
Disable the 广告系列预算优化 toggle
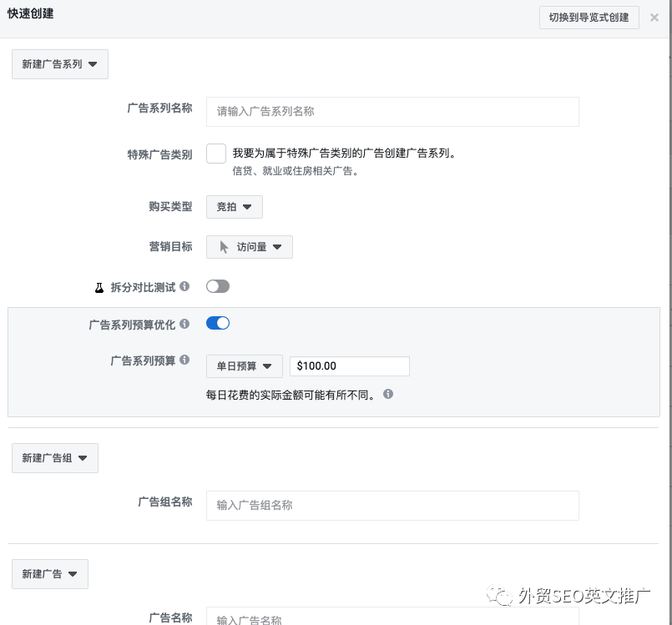point(217,323)
